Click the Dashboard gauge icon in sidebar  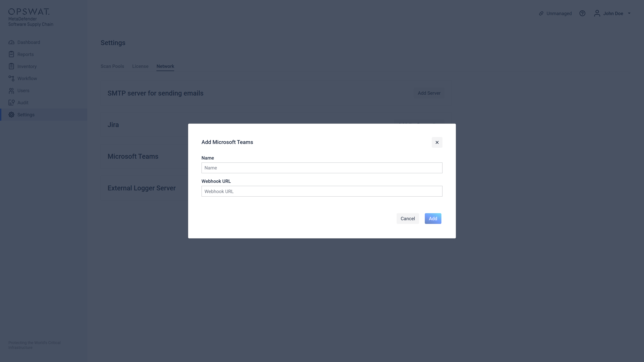pyautogui.click(x=11, y=42)
